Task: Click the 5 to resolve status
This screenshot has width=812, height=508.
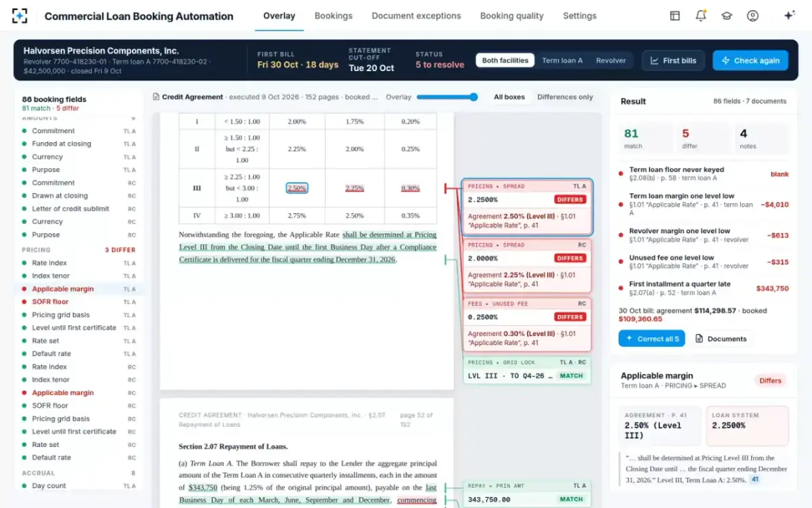Action: point(440,65)
